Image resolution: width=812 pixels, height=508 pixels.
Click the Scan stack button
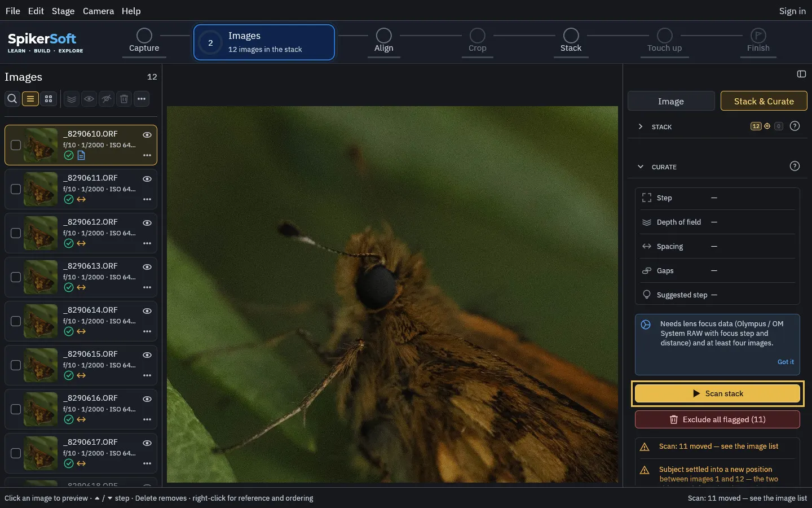pyautogui.click(x=718, y=393)
